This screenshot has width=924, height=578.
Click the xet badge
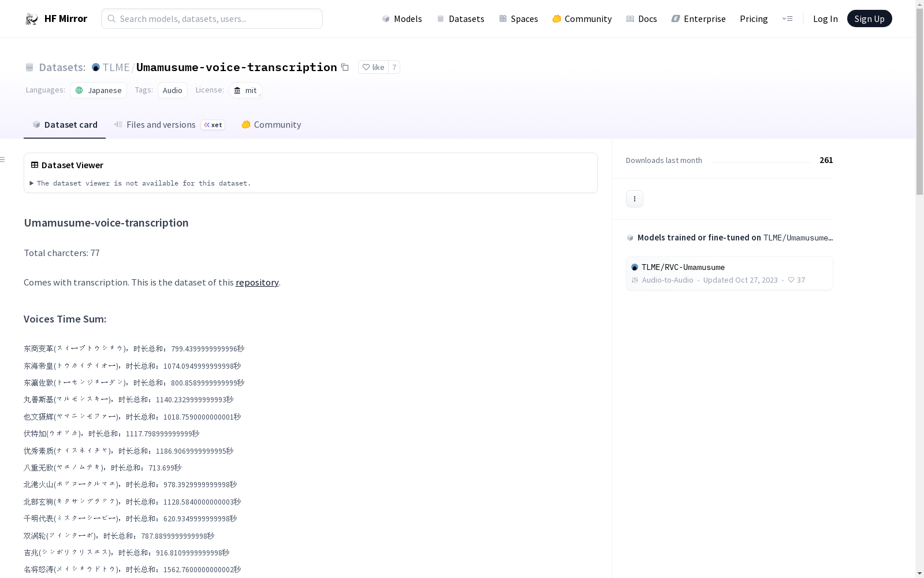[213, 125]
